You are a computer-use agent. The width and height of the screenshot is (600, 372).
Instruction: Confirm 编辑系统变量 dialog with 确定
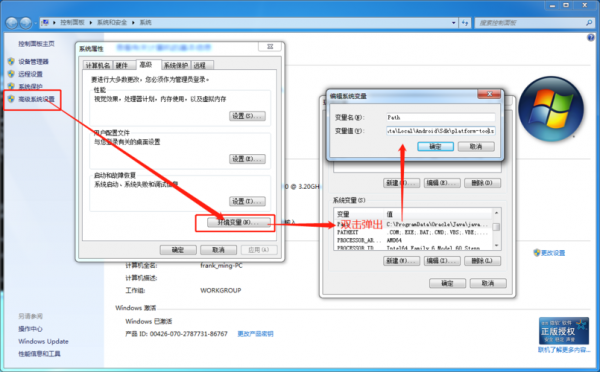tap(435, 147)
